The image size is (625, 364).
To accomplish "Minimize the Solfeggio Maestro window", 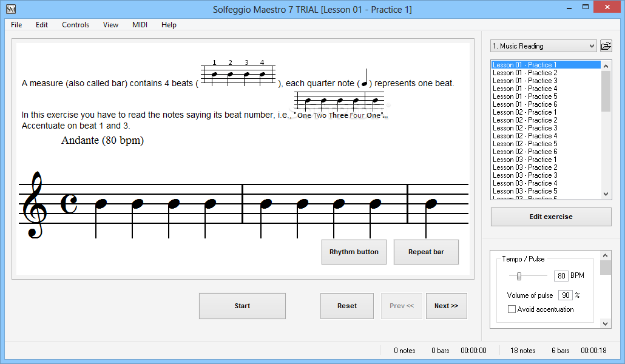I will 569,7.
